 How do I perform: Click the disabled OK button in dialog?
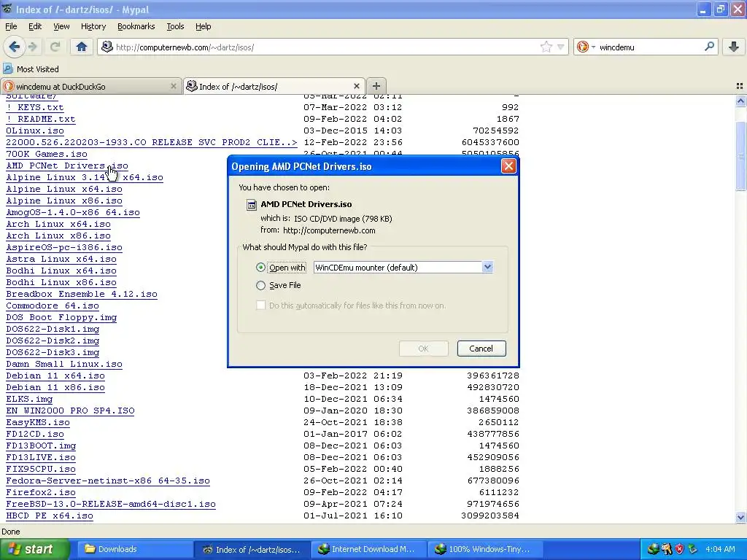[424, 348]
